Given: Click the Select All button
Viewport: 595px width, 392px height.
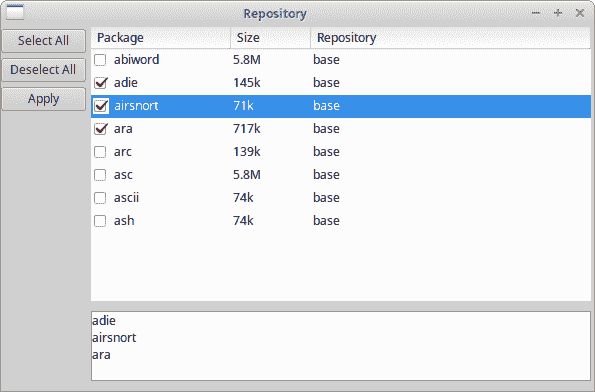Looking at the screenshot, I should [x=44, y=41].
